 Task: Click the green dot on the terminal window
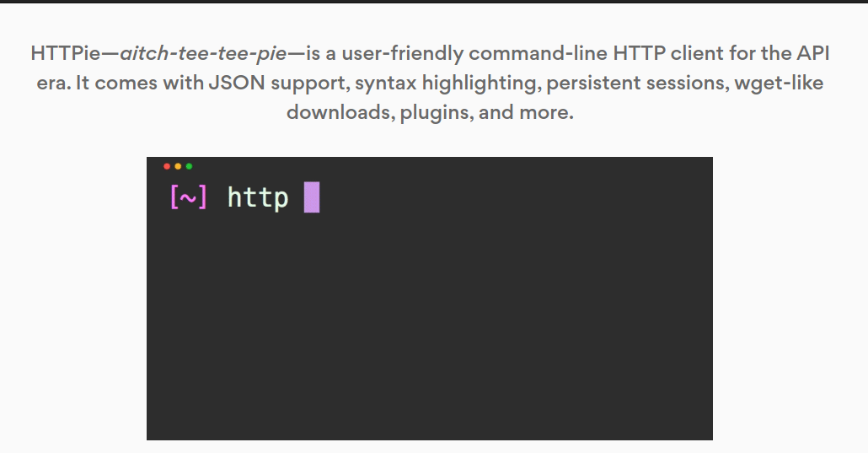(x=189, y=166)
